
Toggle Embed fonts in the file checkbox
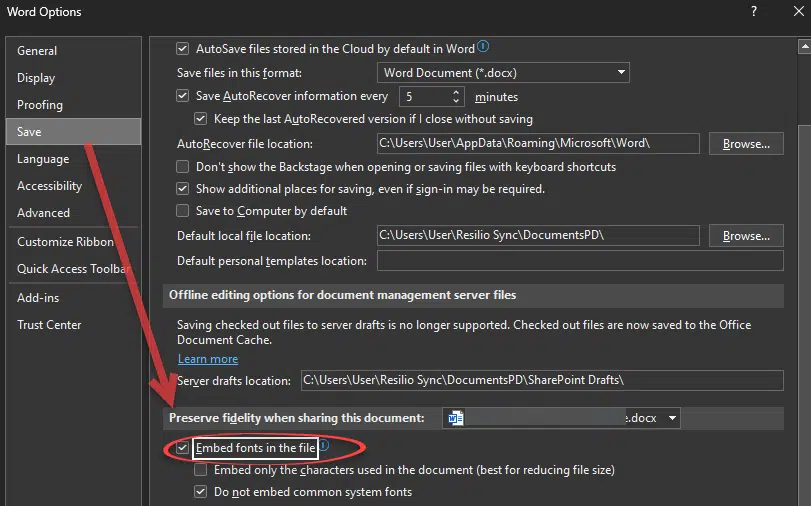pos(183,448)
